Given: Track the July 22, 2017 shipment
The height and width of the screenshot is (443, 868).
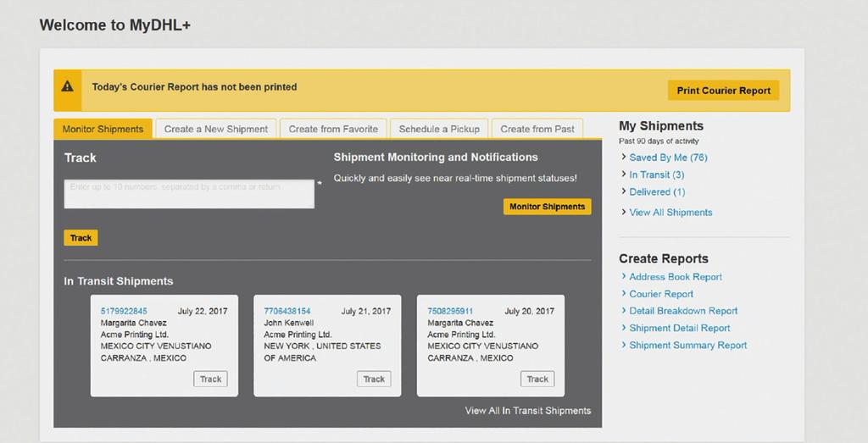Looking at the screenshot, I should (x=210, y=379).
